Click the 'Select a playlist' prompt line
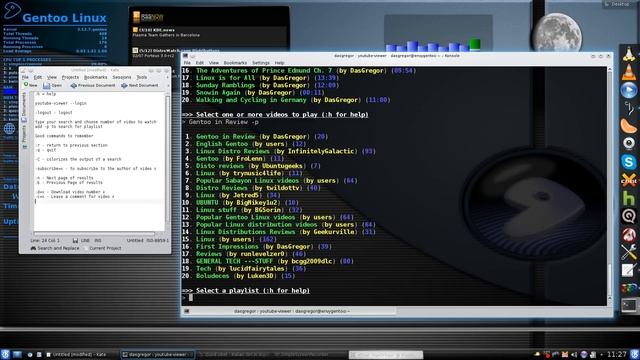Image resolution: width=640 pixels, height=360 pixels. point(246,291)
